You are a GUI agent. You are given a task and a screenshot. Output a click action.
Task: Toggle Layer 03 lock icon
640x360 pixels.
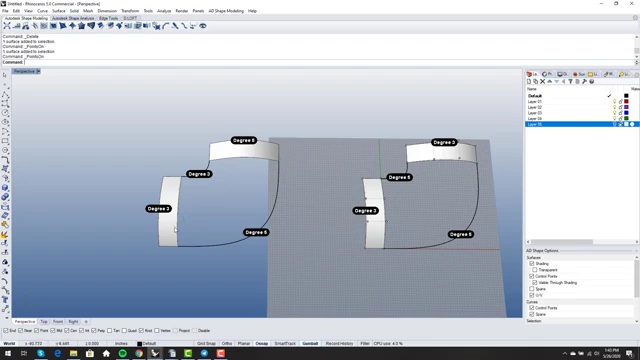(620, 113)
